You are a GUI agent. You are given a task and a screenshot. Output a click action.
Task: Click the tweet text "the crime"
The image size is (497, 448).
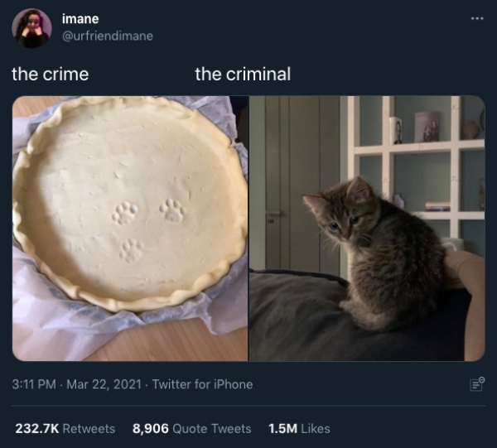click(50, 75)
